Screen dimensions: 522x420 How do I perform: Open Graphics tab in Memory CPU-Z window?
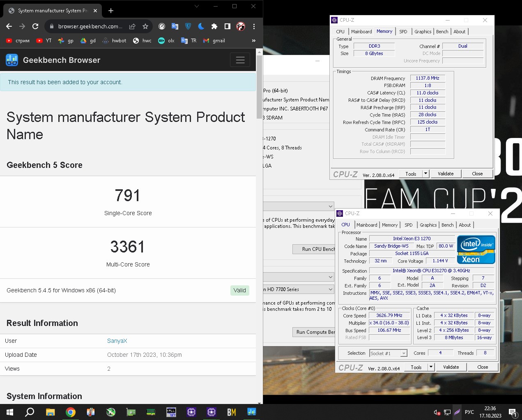tap(423, 32)
